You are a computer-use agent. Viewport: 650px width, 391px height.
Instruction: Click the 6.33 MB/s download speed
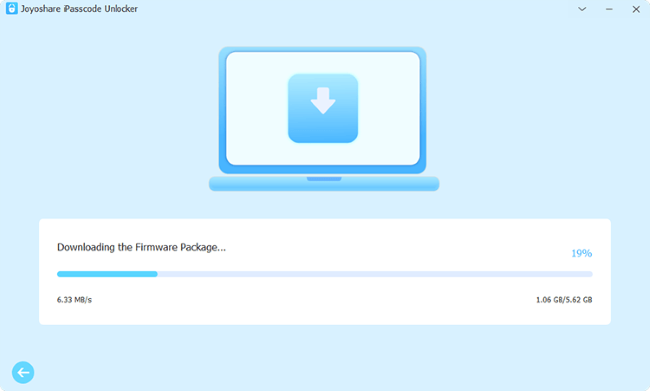74,299
